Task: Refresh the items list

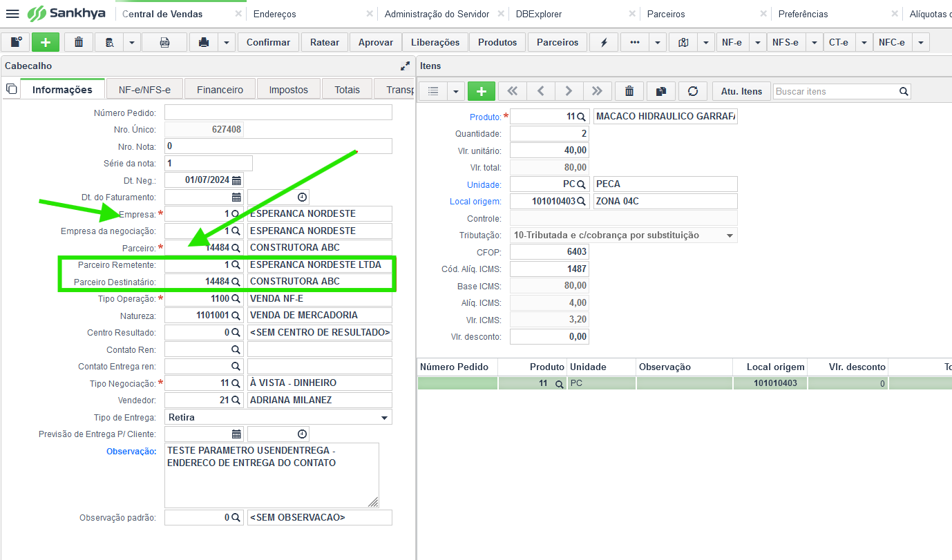Action: [x=693, y=91]
